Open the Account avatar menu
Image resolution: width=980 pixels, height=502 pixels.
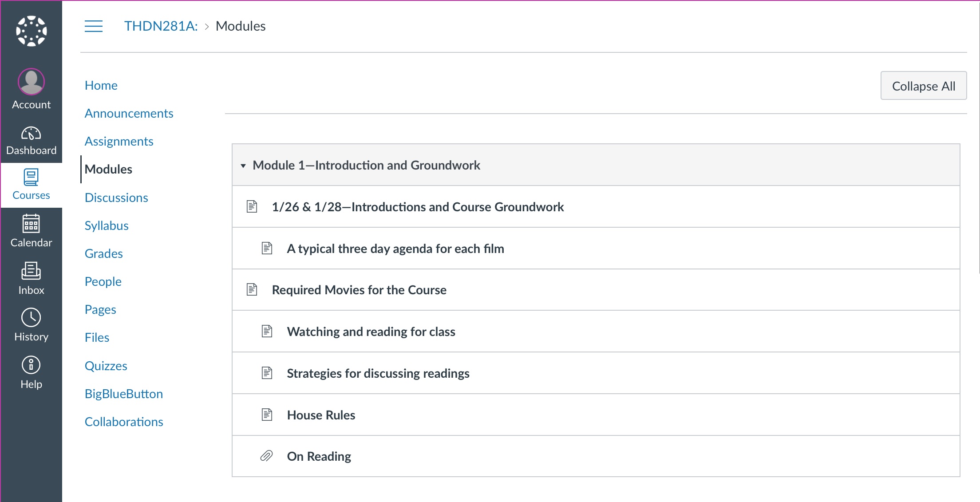(31, 82)
